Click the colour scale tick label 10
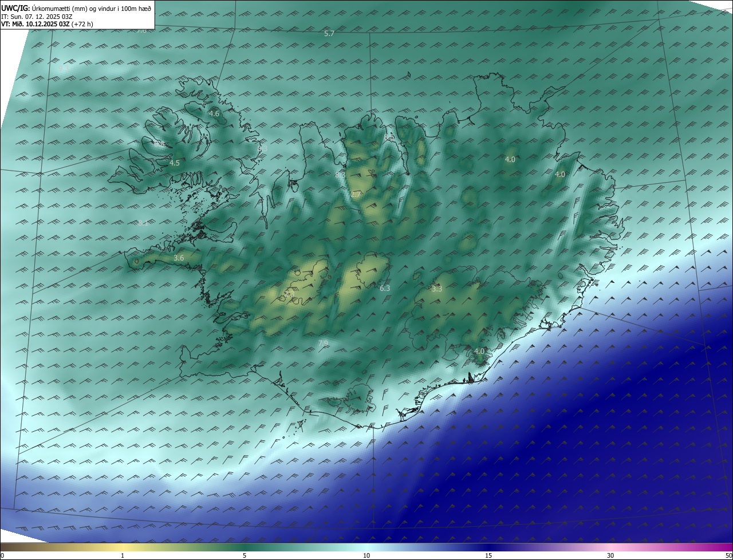The width and height of the screenshot is (733, 560). tap(366, 555)
